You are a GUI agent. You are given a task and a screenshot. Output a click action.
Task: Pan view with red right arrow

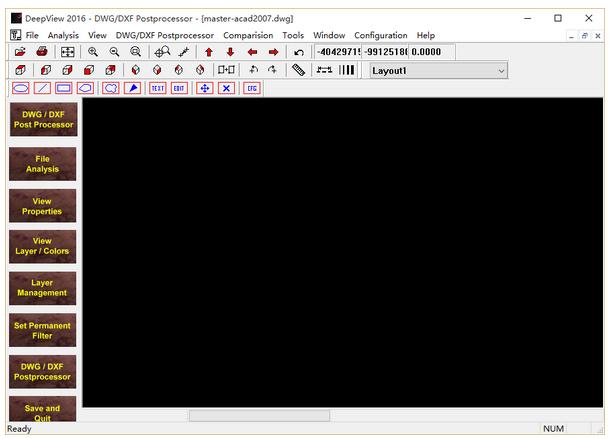pyautogui.click(x=273, y=52)
